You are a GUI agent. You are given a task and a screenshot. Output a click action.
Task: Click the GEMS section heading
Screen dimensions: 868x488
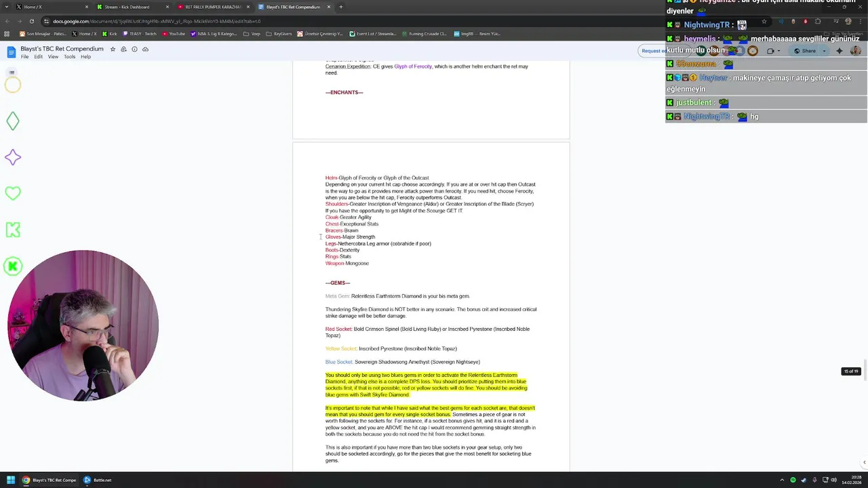tap(338, 283)
